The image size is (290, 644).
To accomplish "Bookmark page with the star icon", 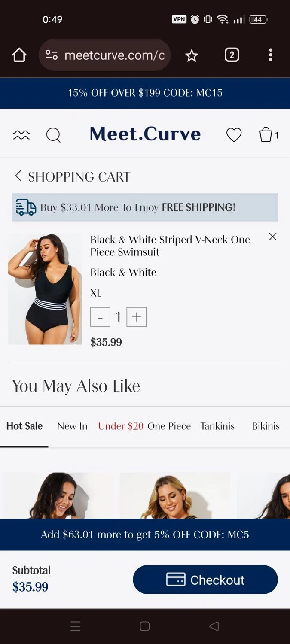I will pyautogui.click(x=192, y=55).
